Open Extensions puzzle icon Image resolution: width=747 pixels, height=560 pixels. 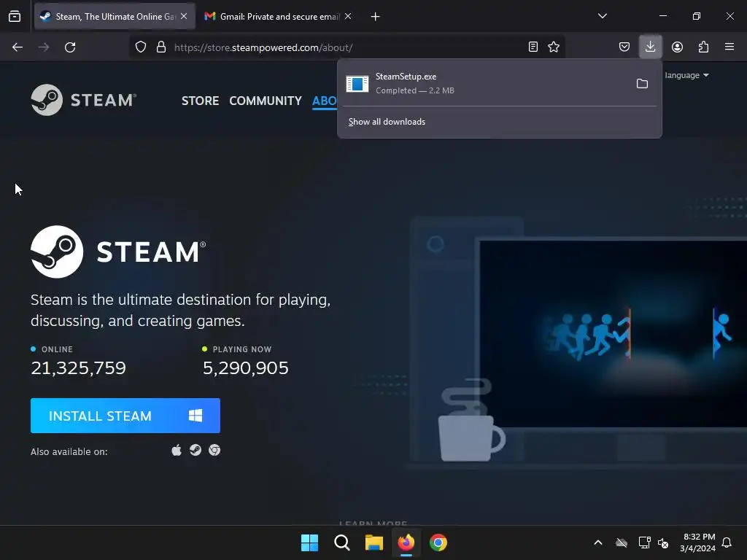(x=703, y=47)
